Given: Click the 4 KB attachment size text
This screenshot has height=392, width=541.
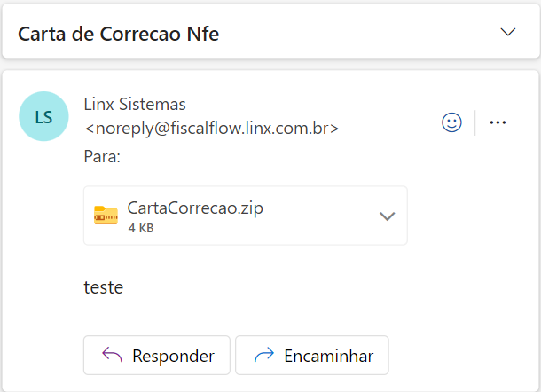Looking at the screenshot, I should click(x=141, y=228).
